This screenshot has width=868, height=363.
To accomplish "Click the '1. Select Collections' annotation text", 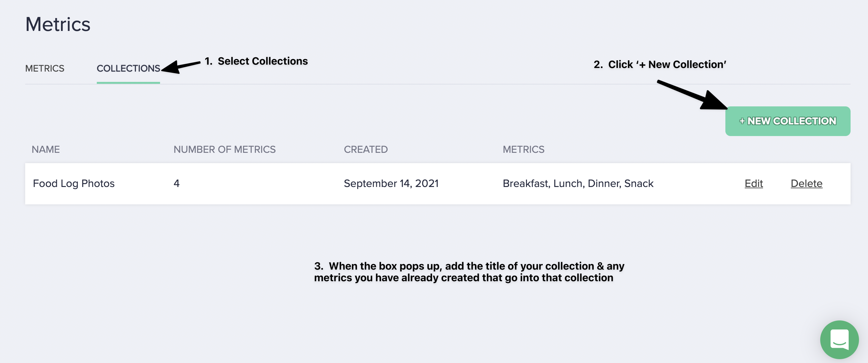I will tap(256, 61).
